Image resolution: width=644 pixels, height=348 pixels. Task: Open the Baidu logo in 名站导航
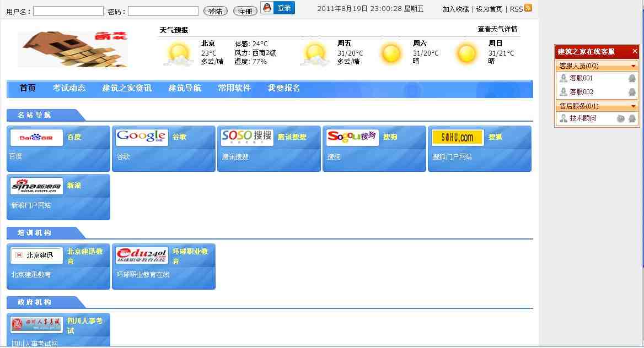tap(36, 138)
